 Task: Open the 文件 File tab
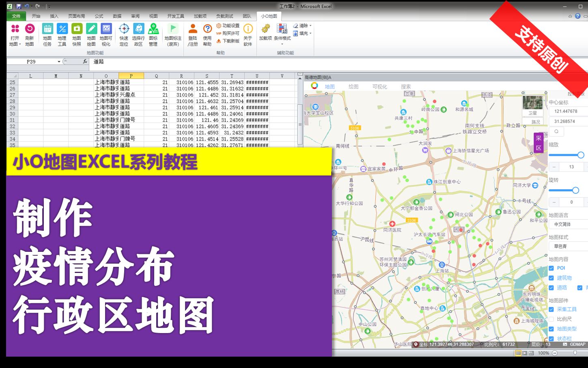16,16
